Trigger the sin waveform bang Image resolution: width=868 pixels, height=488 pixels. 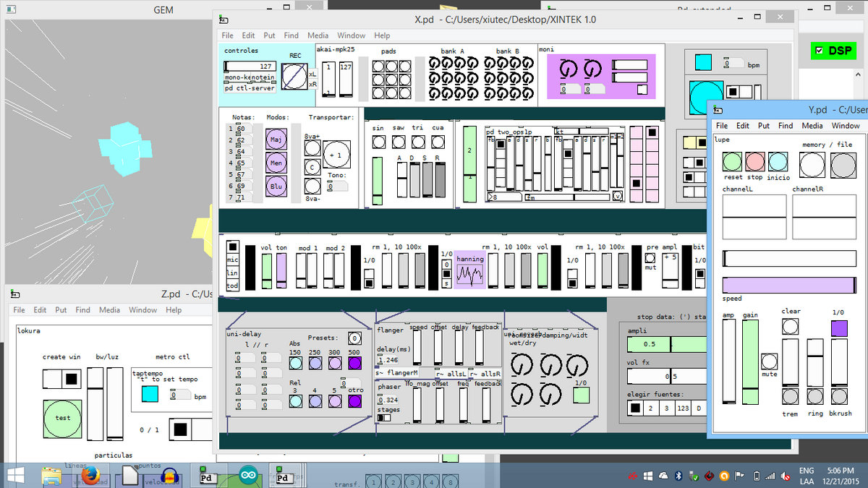(378, 142)
